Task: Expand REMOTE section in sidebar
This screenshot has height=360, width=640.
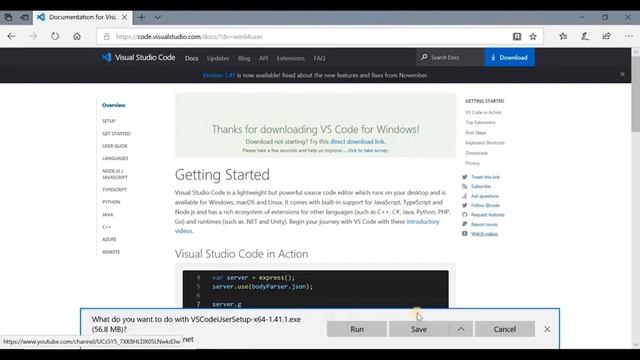Action: click(111, 252)
